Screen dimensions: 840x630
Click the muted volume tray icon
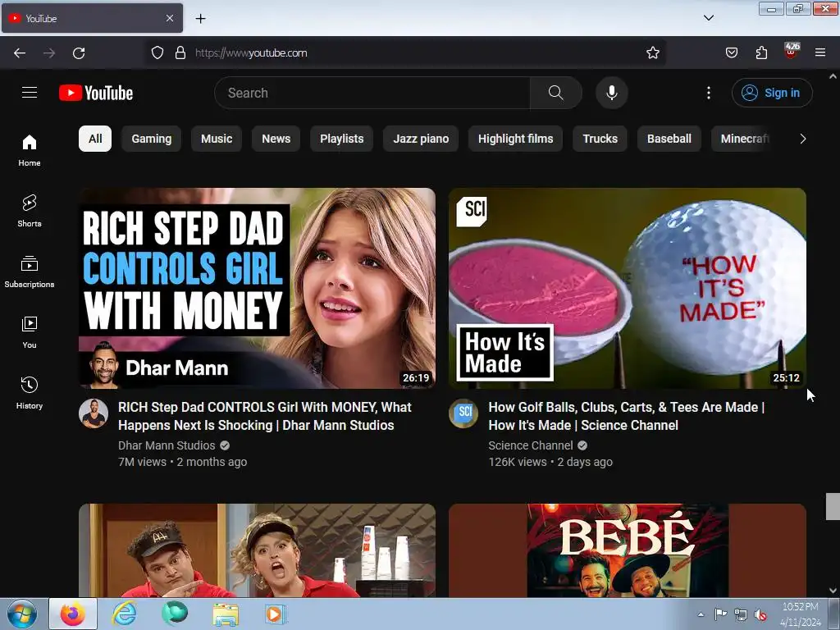coord(760,614)
